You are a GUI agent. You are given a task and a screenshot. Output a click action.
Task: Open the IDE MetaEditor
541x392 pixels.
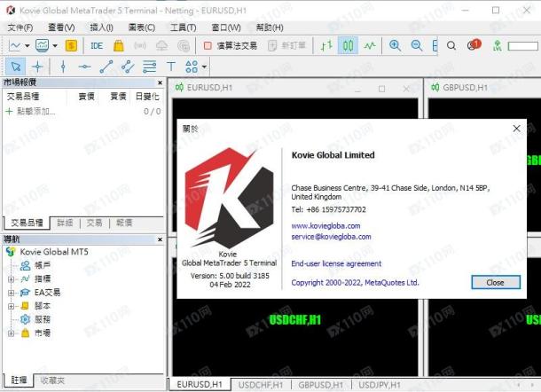(97, 45)
